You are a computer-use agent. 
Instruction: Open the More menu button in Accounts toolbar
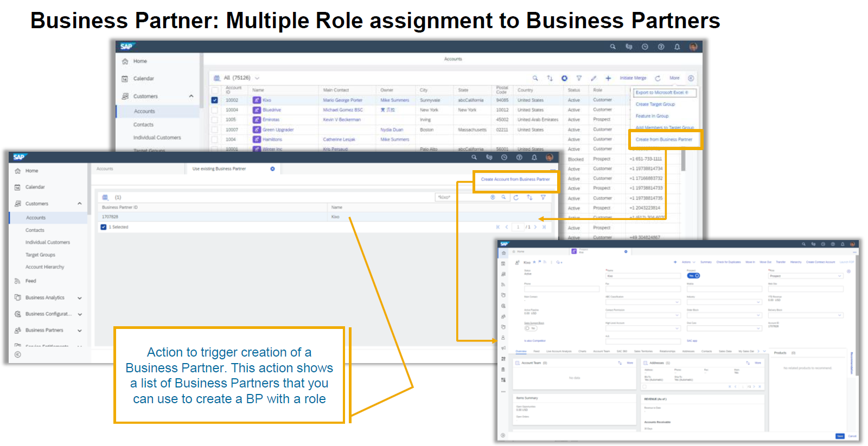[674, 78]
